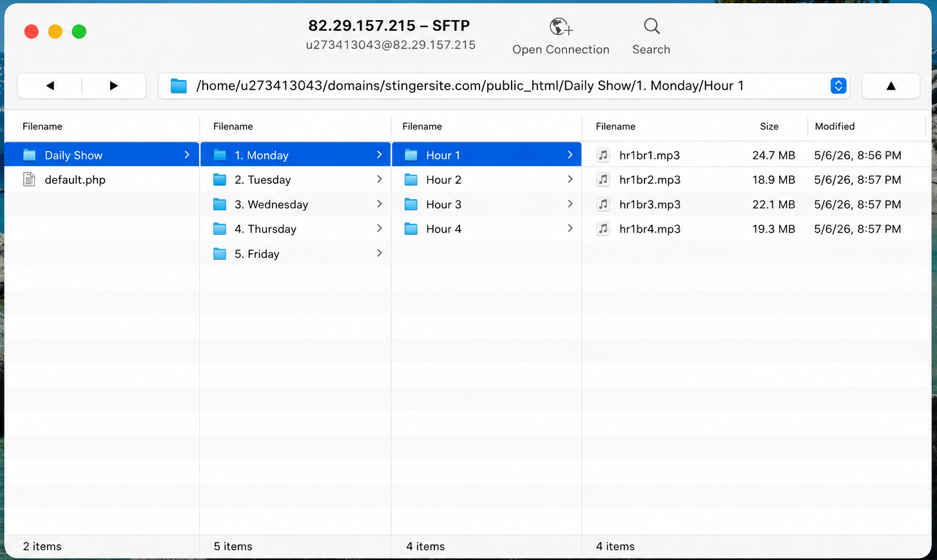This screenshot has height=560, width=937.
Task: Select the hr1br2.mp3 file name
Action: tap(650, 180)
